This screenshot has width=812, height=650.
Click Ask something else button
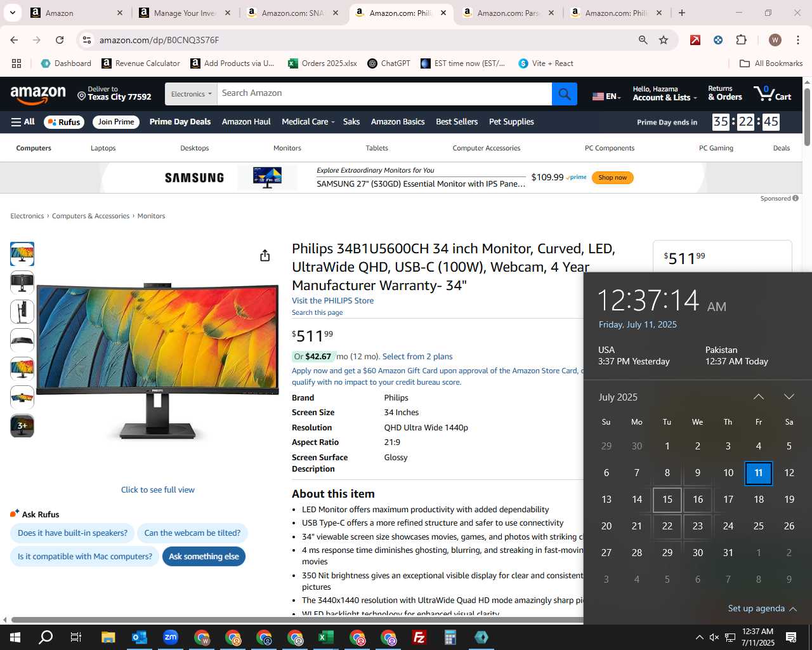coord(204,557)
